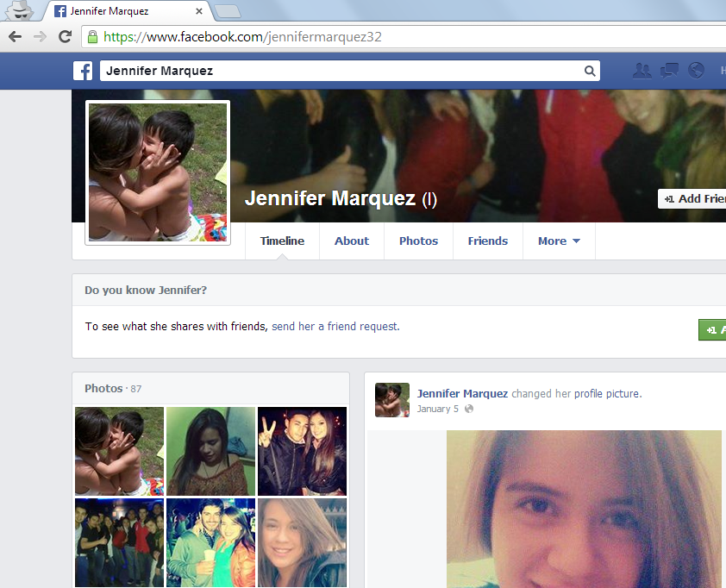Open the messages icon in header

[x=669, y=71]
